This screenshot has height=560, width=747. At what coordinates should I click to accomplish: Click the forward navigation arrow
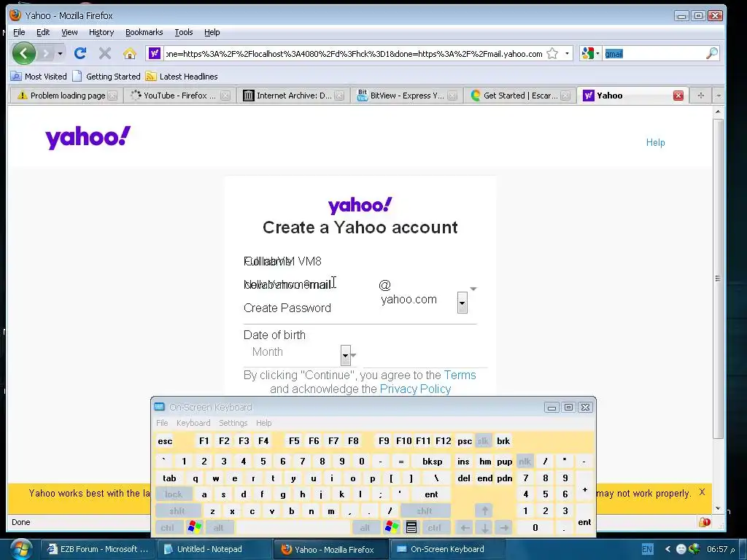46,53
